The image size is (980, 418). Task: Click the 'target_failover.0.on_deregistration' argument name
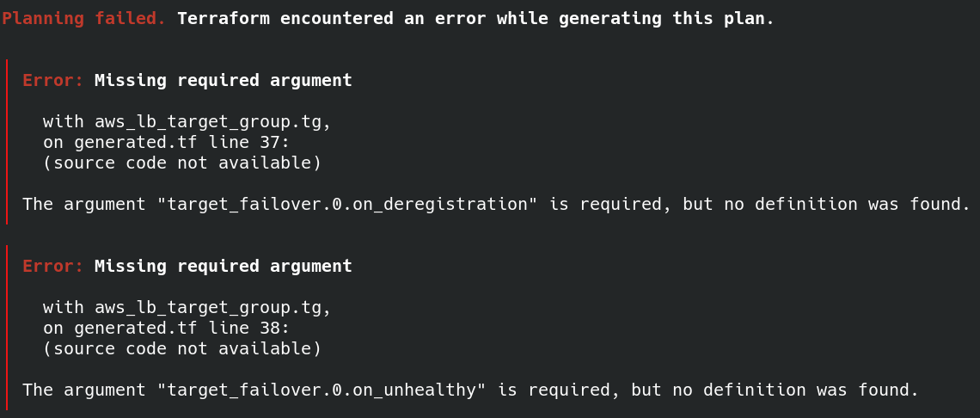pyautogui.click(x=347, y=204)
